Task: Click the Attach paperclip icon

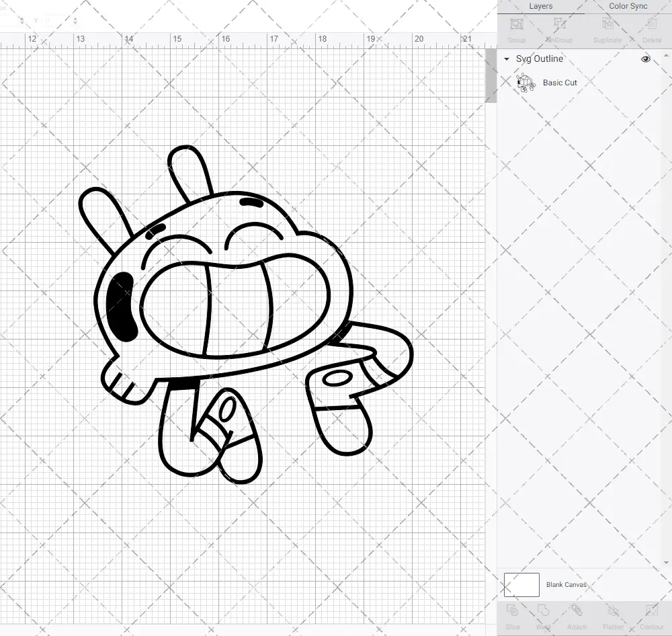Action: (577, 610)
